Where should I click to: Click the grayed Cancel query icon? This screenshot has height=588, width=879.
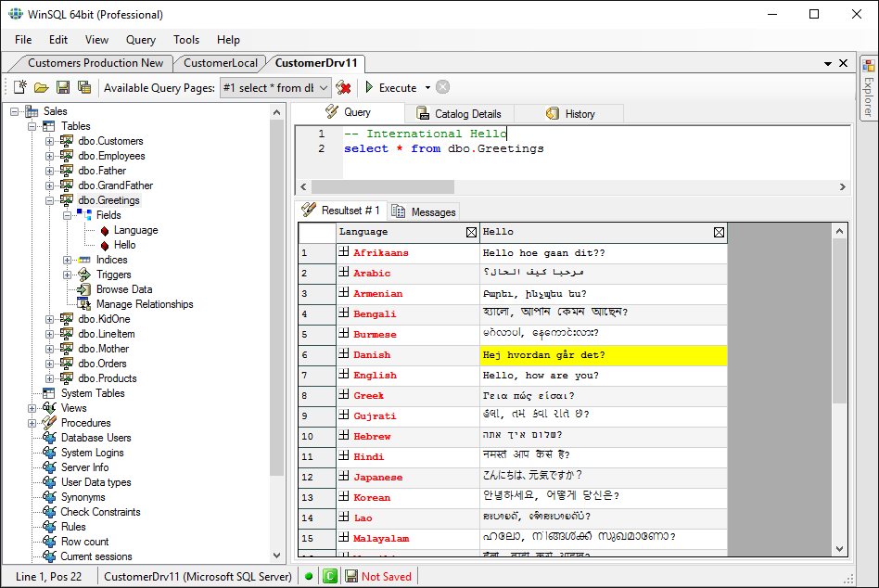443,87
